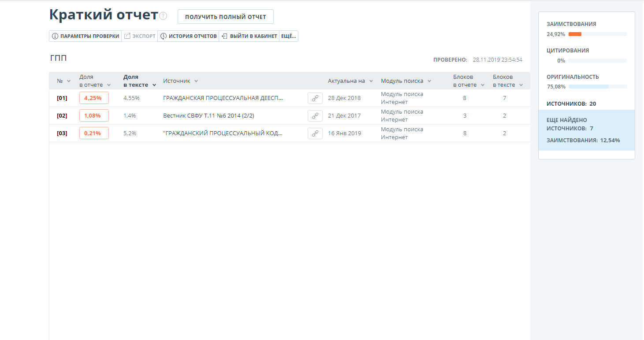Sort by Актуальна на column

[x=371, y=81]
